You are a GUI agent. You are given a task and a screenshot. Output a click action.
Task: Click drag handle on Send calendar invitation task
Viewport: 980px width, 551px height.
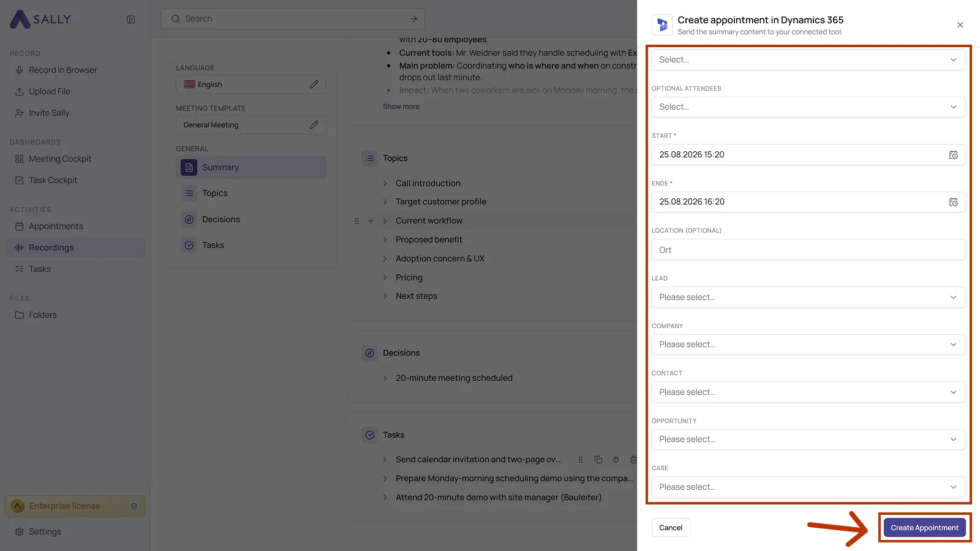click(581, 460)
